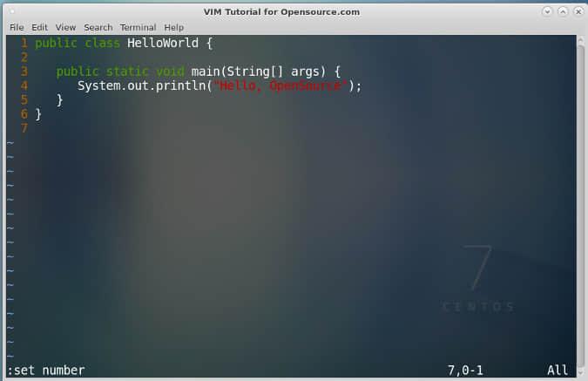Maximize the VIM Tutorial window

[563, 11]
